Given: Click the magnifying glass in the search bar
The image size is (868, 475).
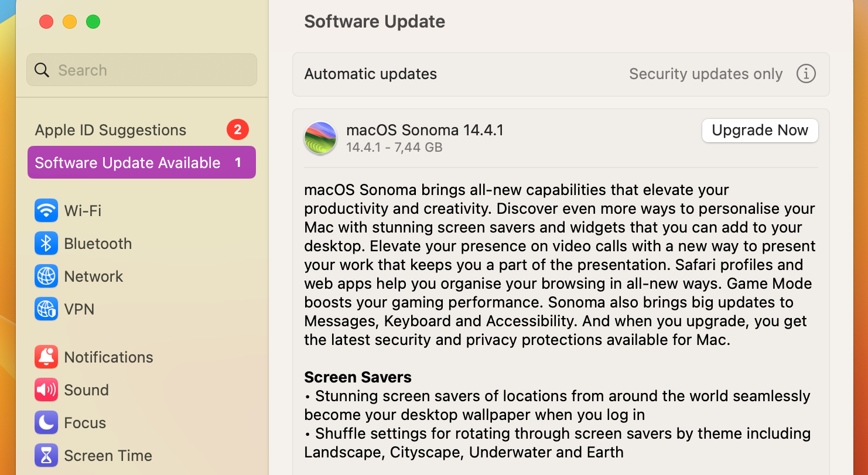Looking at the screenshot, I should pyautogui.click(x=42, y=70).
